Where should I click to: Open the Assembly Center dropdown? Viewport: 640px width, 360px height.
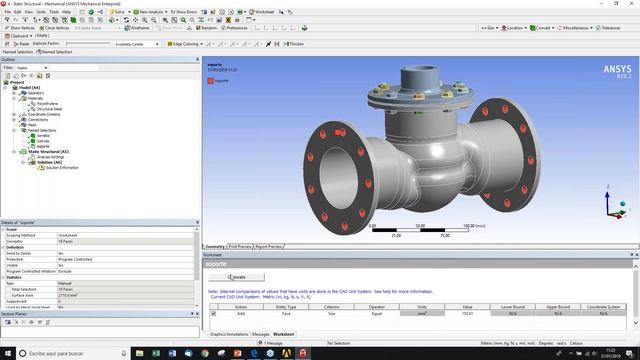(x=136, y=44)
